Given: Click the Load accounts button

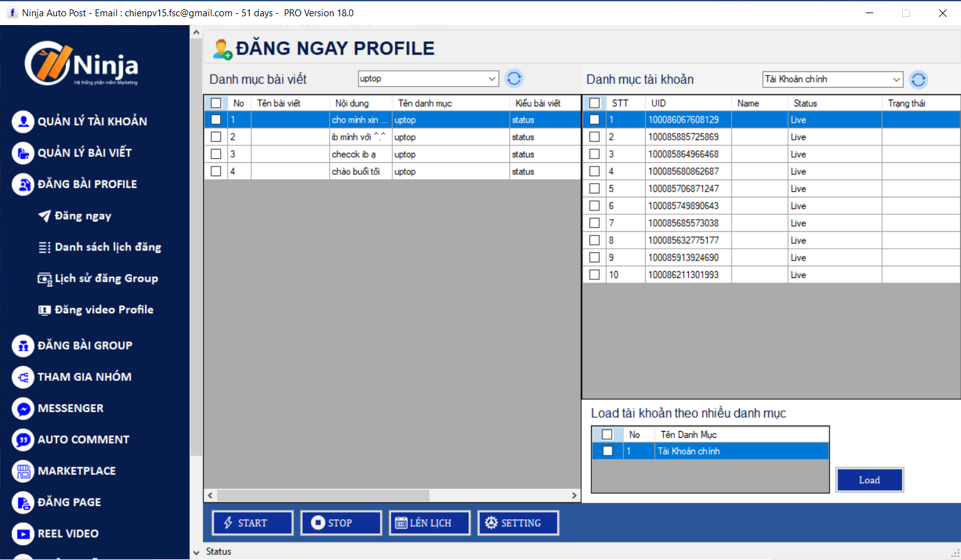Looking at the screenshot, I should click(x=869, y=480).
